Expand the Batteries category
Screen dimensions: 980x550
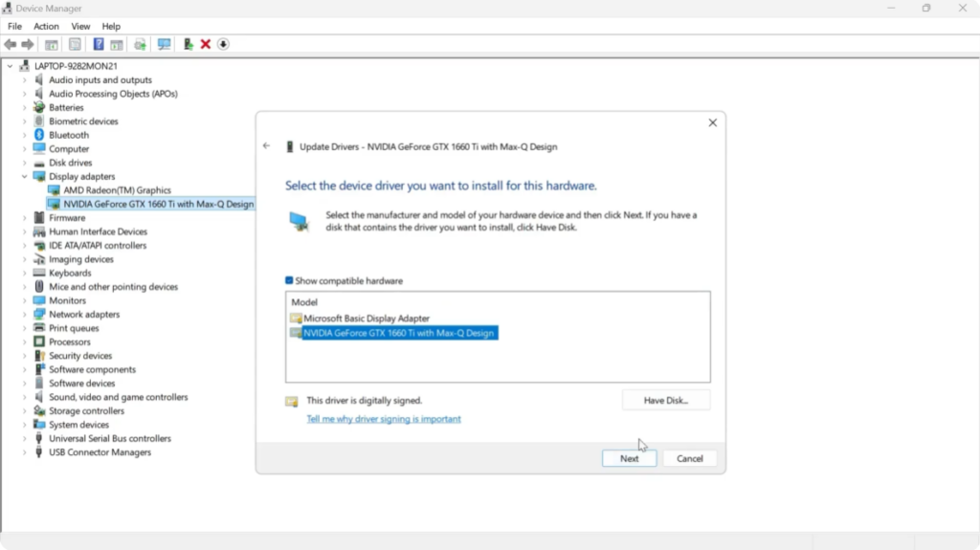(24, 107)
